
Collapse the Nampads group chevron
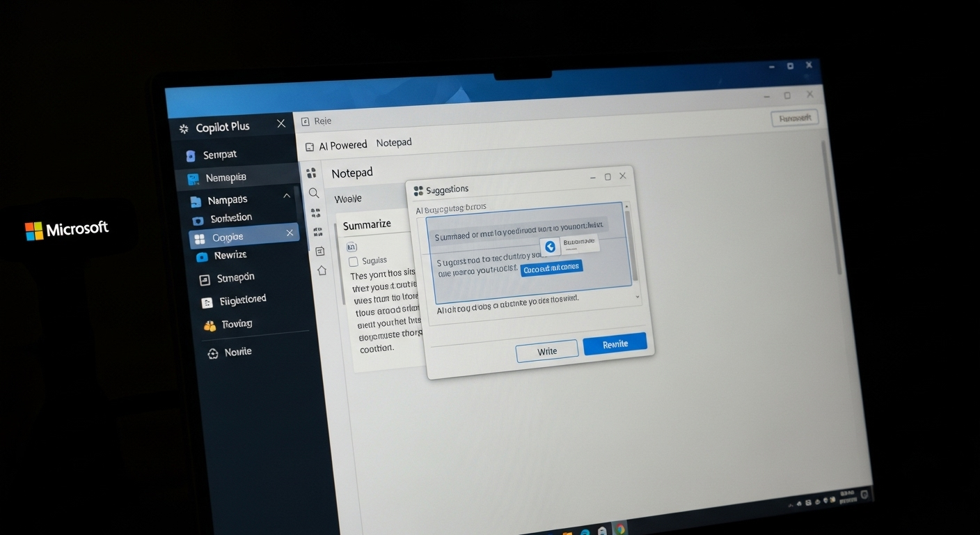[x=287, y=196]
